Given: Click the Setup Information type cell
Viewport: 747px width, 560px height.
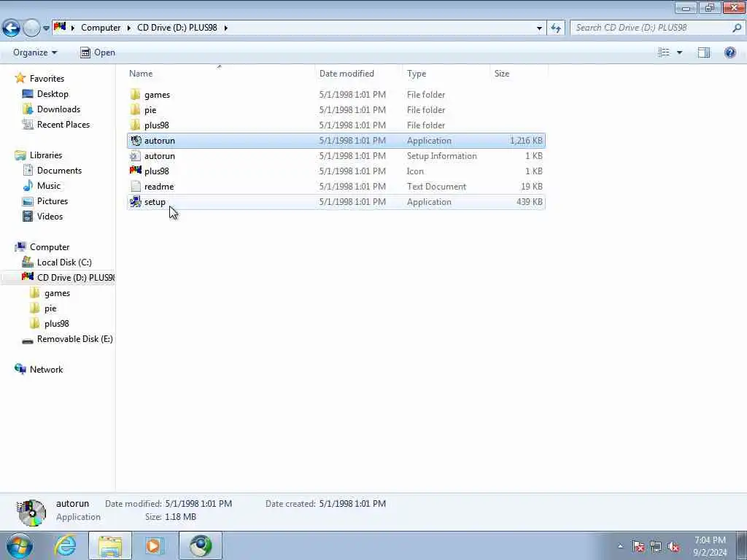Looking at the screenshot, I should pos(441,156).
